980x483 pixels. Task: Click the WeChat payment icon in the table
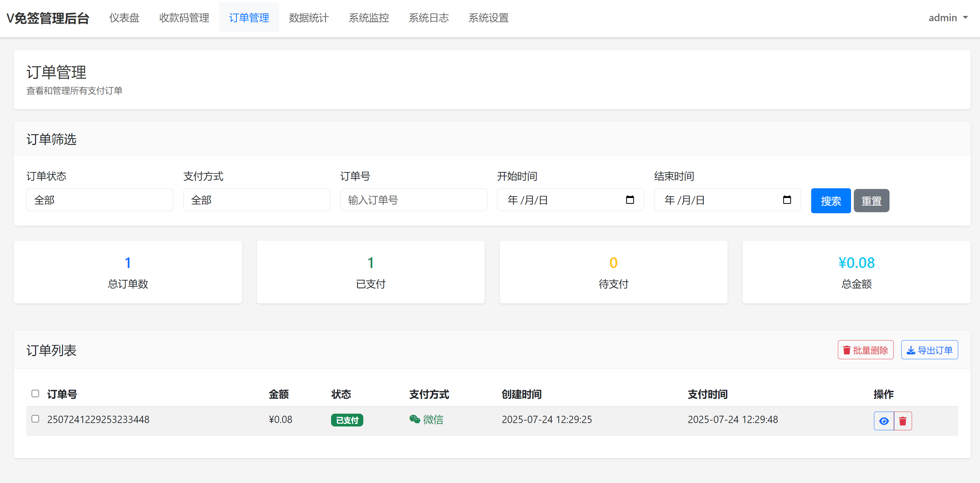coord(414,419)
